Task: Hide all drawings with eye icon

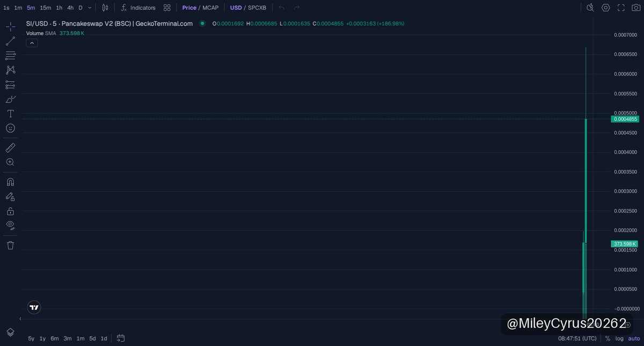Action: click(10, 225)
